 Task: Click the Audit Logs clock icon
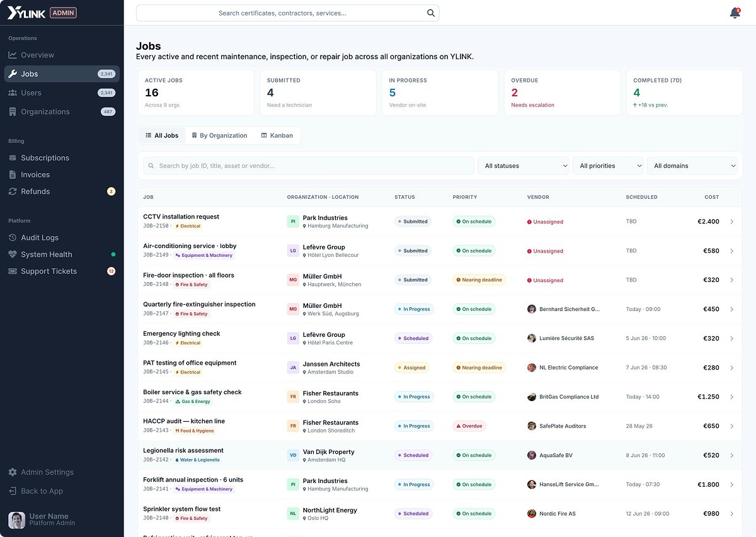(x=13, y=238)
